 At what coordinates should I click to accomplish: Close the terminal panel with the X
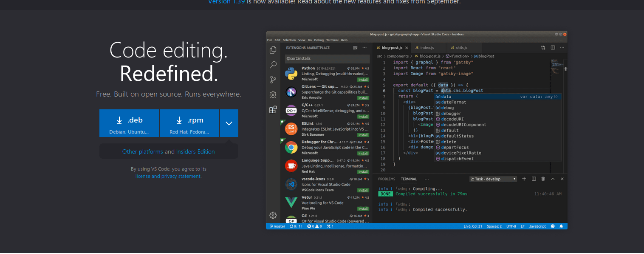pyautogui.click(x=562, y=179)
